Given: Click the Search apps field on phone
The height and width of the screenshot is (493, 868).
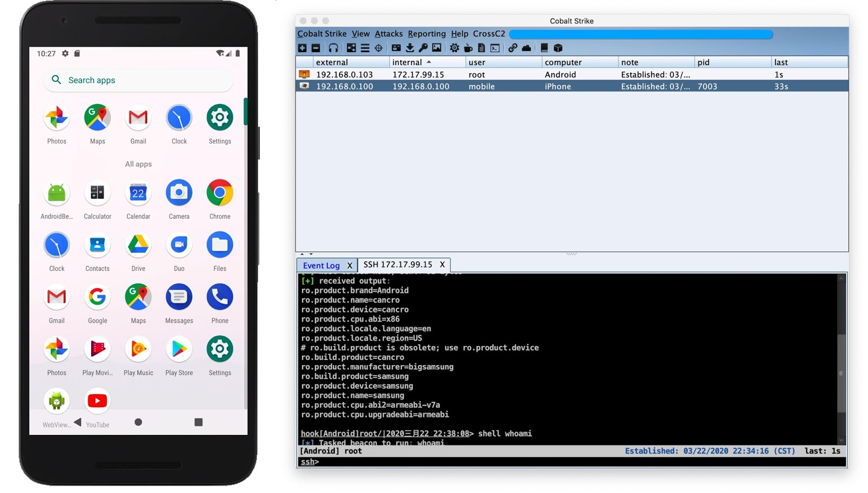Looking at the screenshot, I should [138, 80].
